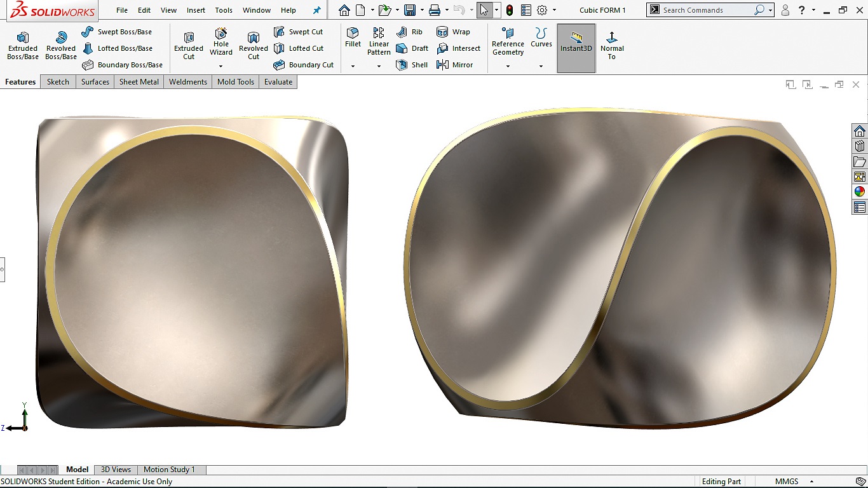Choose the Boundary Cut feature
Screen dimensions: 868x488
[x=303, y=65]
